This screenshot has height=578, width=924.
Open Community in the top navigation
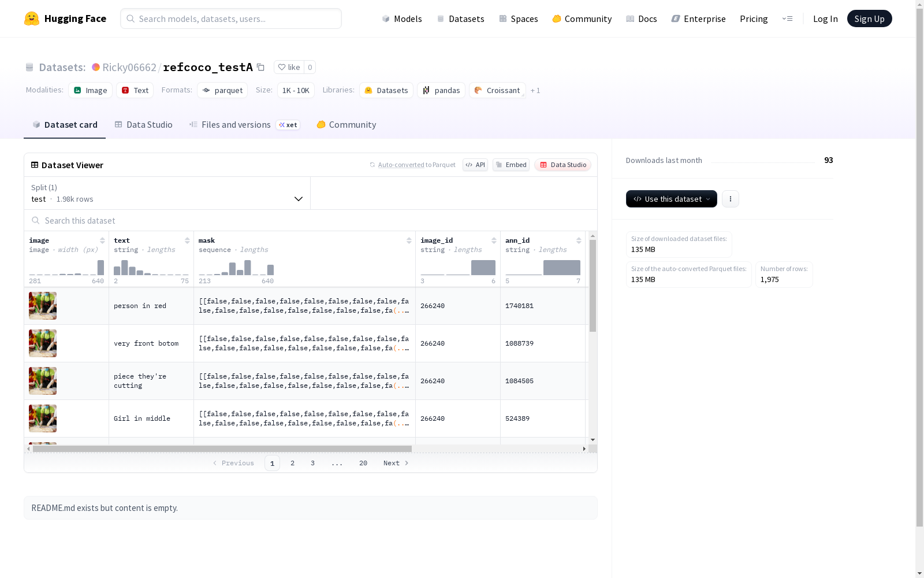click(x=582, y=18)
